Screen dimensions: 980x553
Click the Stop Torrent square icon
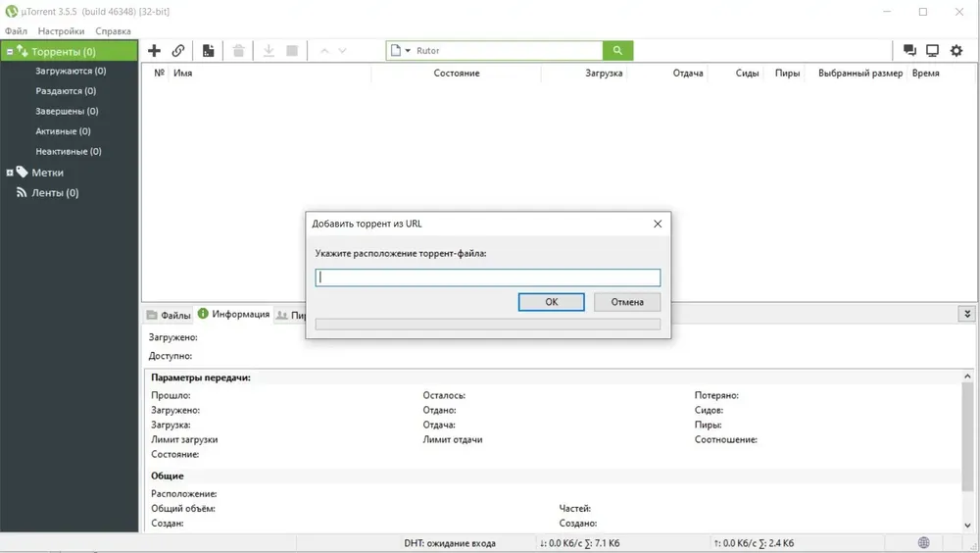click(292, 51)
